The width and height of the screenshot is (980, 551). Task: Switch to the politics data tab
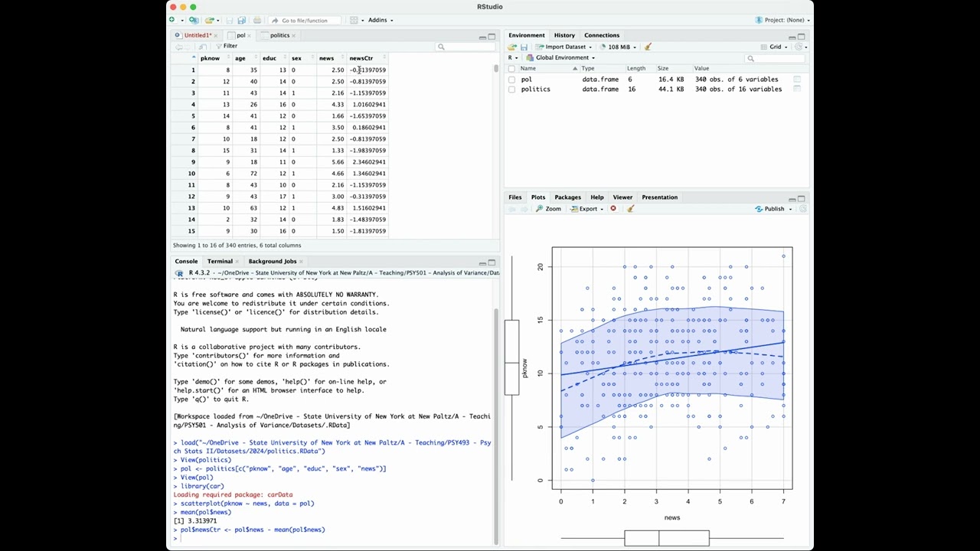[x=279, y=35]
